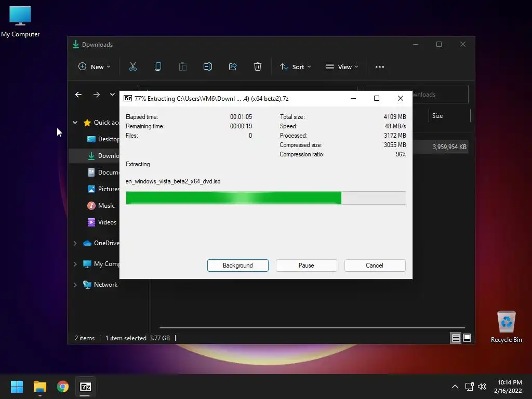Open the clock and date panel
Image resolution: width=532 pixels, height=399 pixels.
[x=508, y=387]
